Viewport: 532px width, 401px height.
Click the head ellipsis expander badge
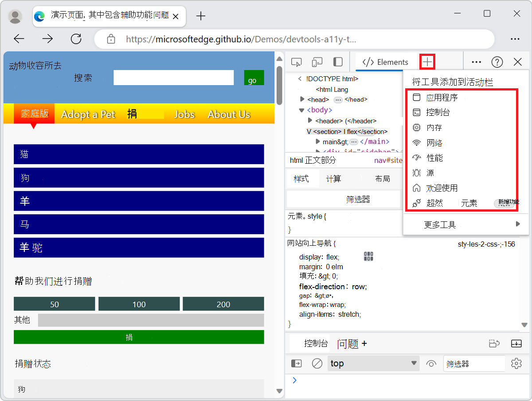pyautogui.click(x=338, y=100)
